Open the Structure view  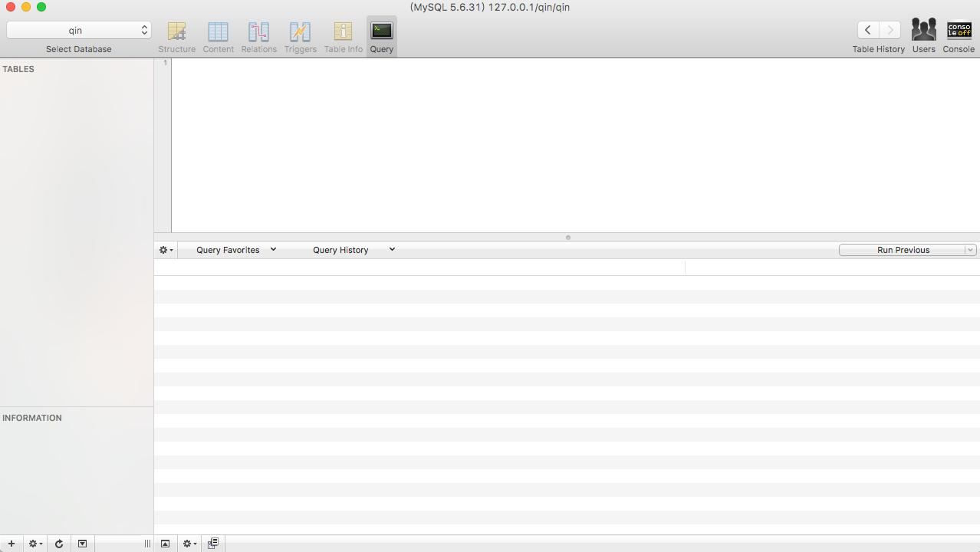176,37
